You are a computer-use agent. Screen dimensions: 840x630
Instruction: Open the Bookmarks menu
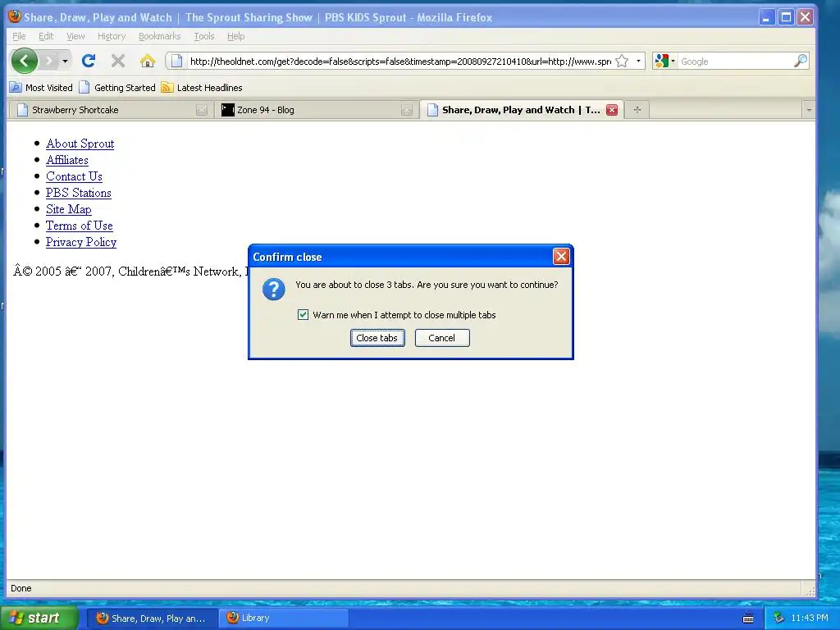160,36
